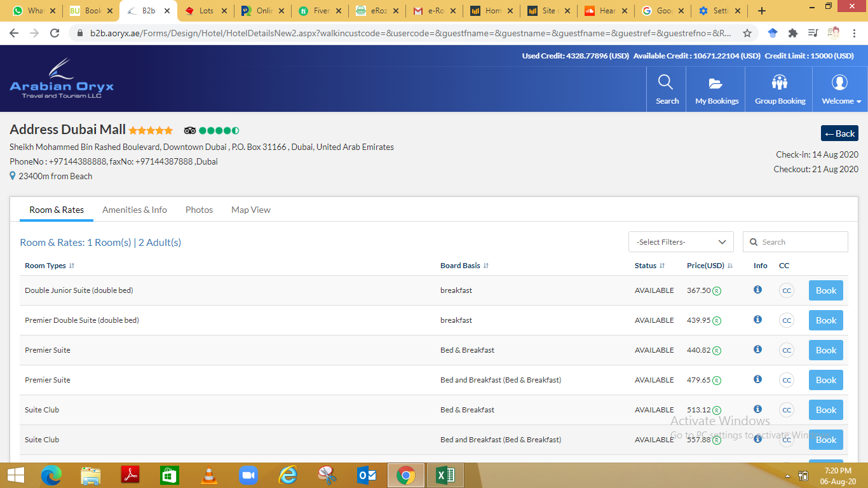
Task: Expand the Welcome user menu
Action: click(x=841, y=90)
